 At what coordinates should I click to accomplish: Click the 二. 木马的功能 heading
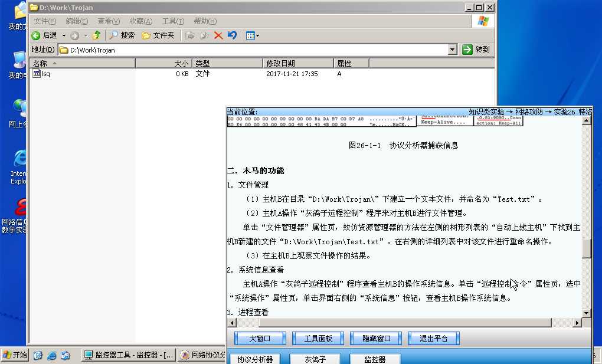(256, 171)
